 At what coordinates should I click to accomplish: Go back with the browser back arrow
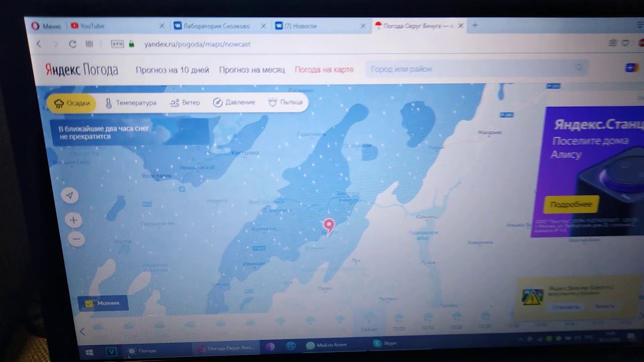coord(39,44)
